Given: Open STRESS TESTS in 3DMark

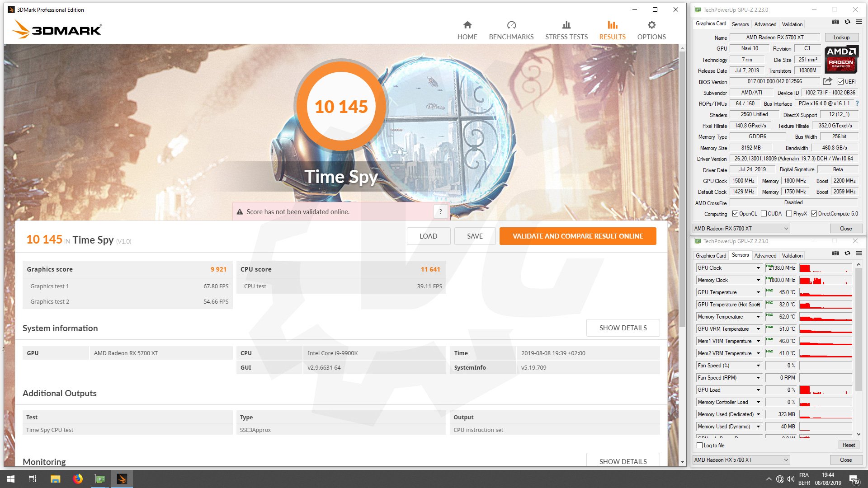Looking at the screenshot, I should (x=566, y=30).
